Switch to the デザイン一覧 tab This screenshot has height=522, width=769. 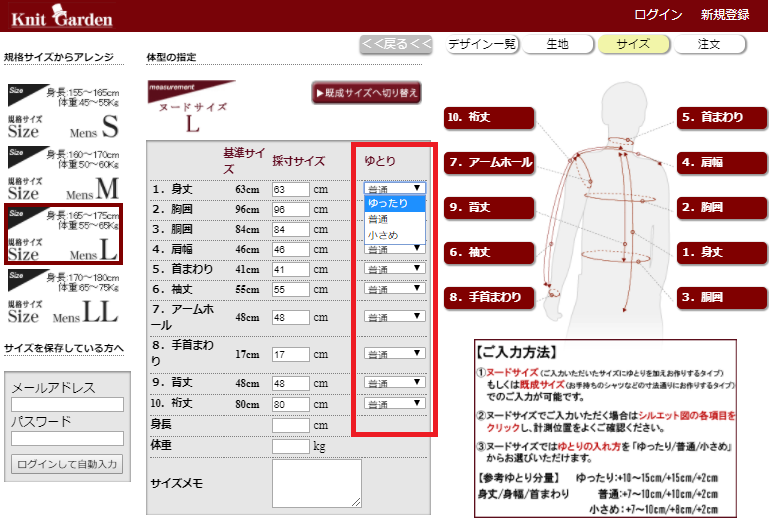click(x=482, y=44)
